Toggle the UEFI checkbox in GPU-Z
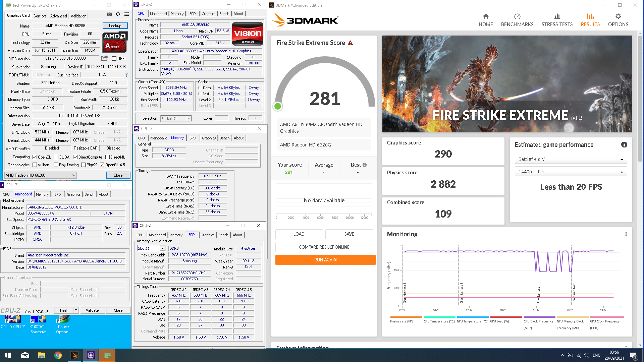 click(x=114, y=59)
